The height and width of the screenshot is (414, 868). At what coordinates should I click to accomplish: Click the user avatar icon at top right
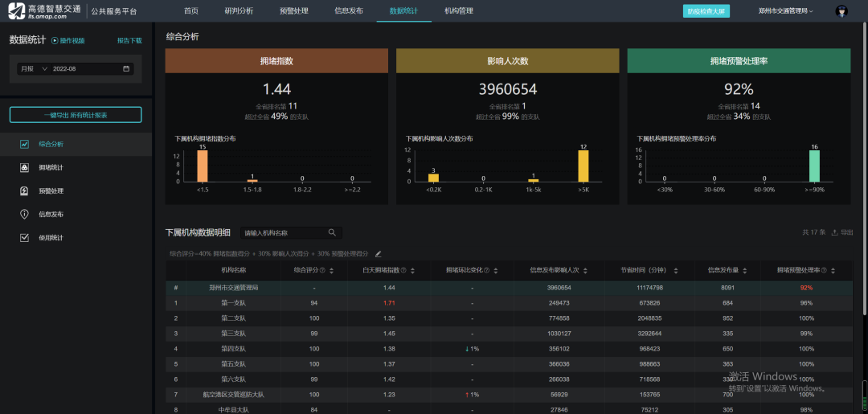[x=841, y=11]
